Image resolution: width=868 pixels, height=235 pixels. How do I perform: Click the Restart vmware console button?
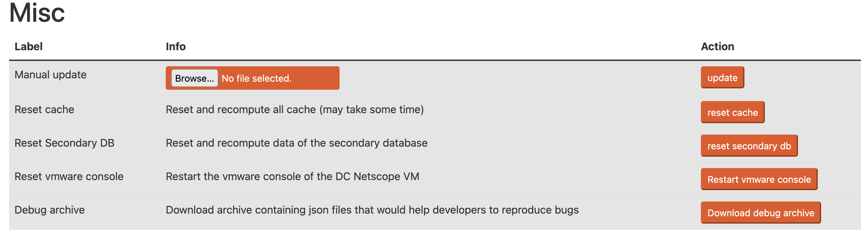759,179
